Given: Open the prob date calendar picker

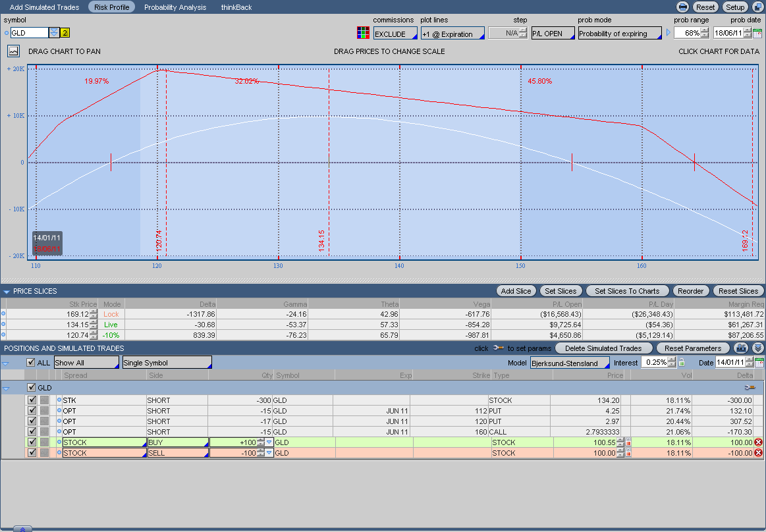Looking at the screenshot, I should [x=757, y=33].
